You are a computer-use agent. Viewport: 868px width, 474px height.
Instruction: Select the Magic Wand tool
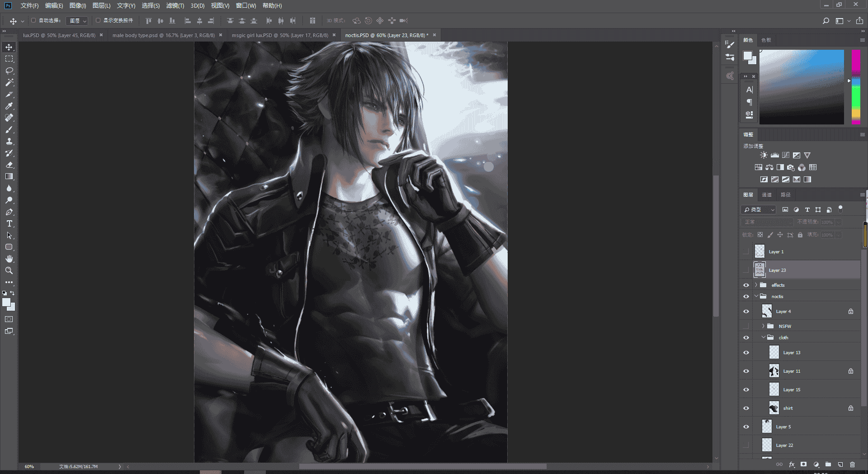click(9, 82)
